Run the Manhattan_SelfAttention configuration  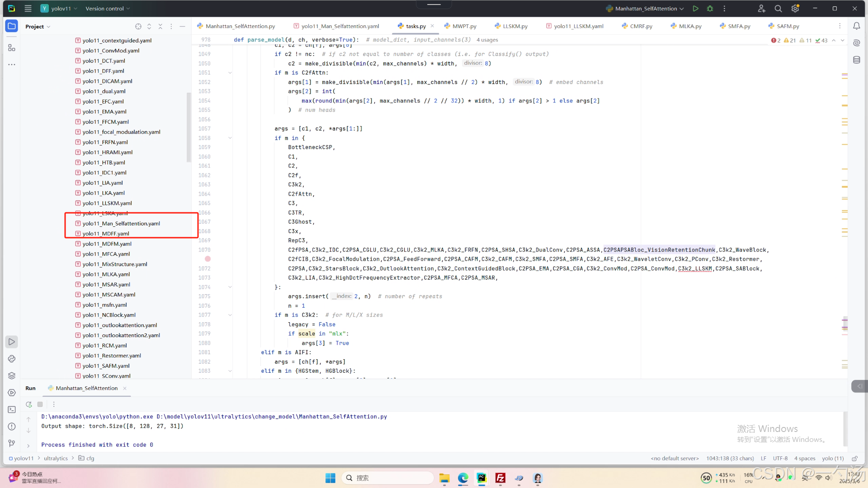(x=695, y=9)
